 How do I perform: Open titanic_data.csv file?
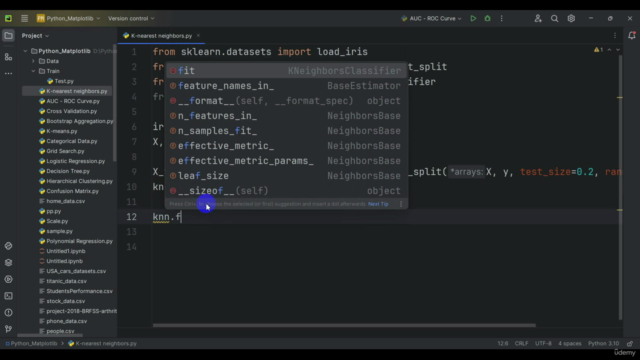pyautogui.click(x=63, y=281)
